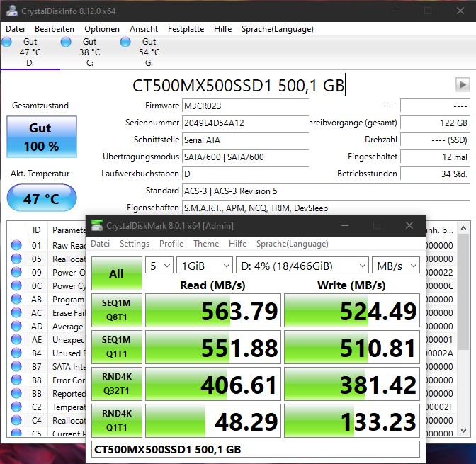Image resolution: width=476 pixels, height=464 pixels.
Task: Open Theme menu in CrystalDiskMark
Action: pos(206,244)
